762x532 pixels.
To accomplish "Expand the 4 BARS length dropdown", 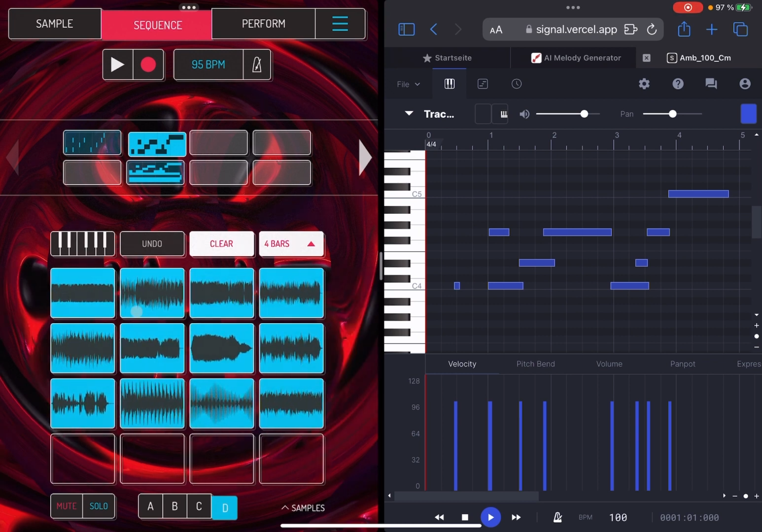I will [291, 244].
